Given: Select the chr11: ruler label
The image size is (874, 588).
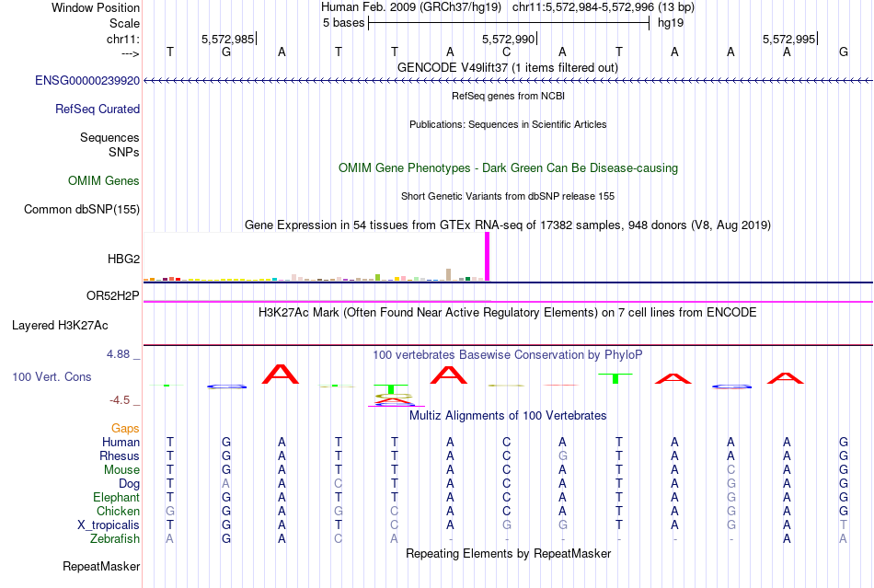Looking at the screenshot, I should click(x=123, y=39).
